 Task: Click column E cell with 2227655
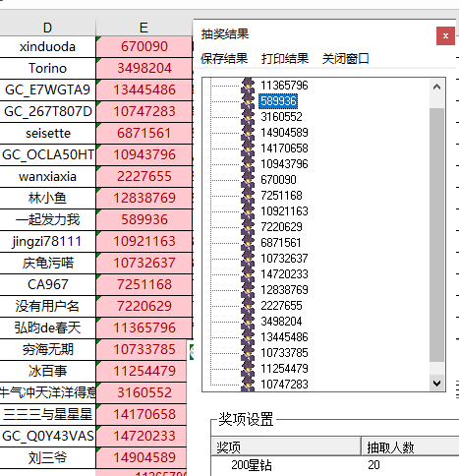coord(144,177)
